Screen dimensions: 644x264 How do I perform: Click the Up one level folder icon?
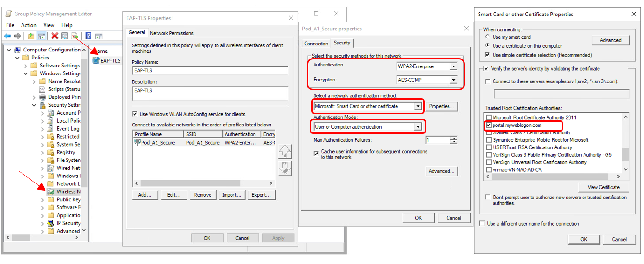tap(31, 36)
